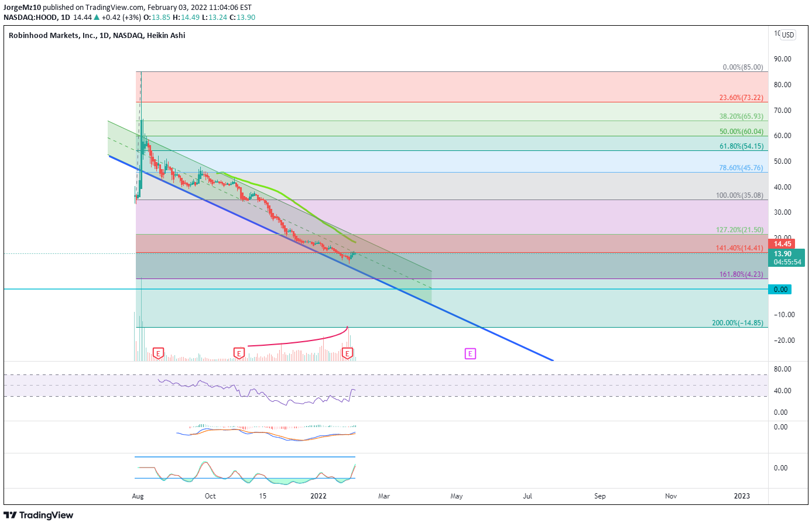Open the JorgeMz10 author profile
812x526 pixels.
pos(22,8)
